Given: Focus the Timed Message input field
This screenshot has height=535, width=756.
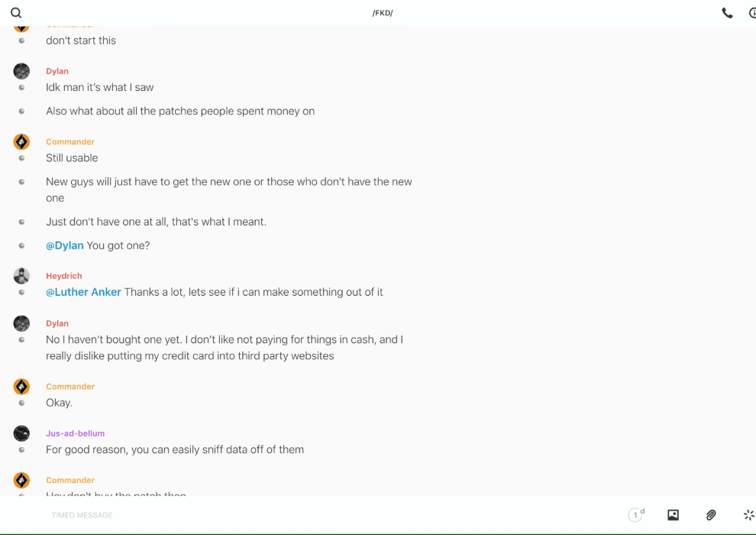Looking at the screenshot, I should click(305, 515).
